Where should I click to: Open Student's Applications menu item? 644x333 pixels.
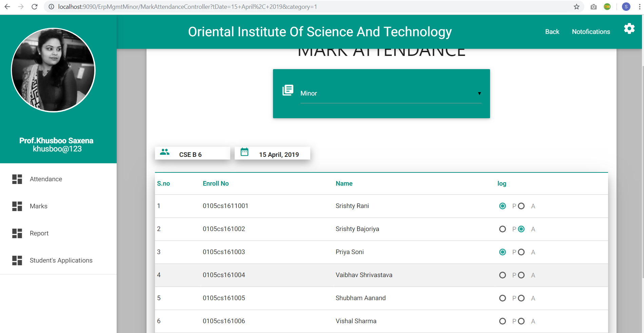[61, 260]
